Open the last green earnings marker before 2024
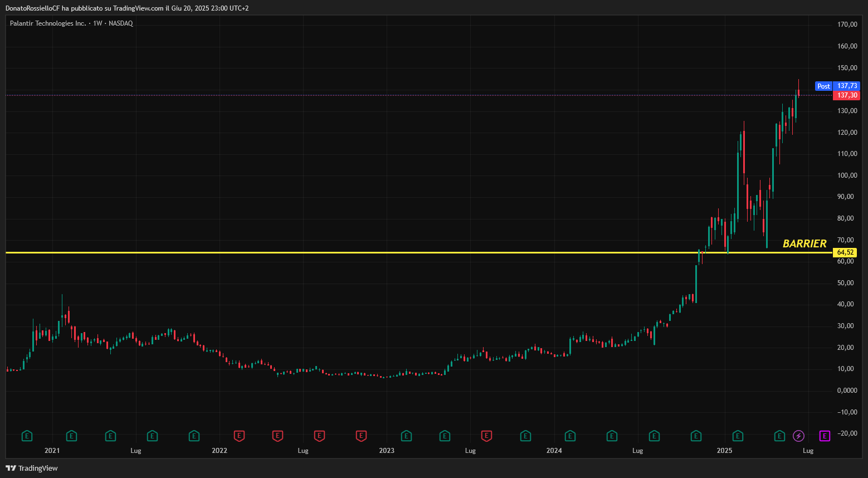The height and width of the screenshot is (478, 868). (525, 436)
